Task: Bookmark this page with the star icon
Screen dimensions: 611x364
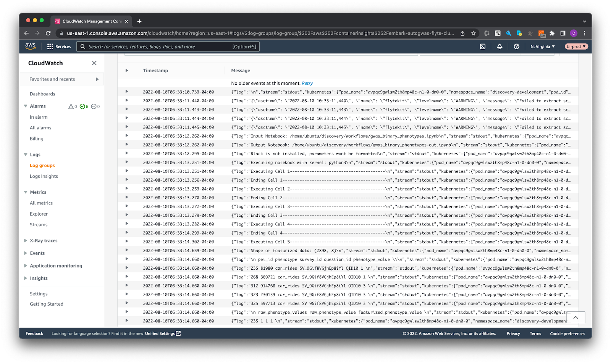Action: pos(473,33)
